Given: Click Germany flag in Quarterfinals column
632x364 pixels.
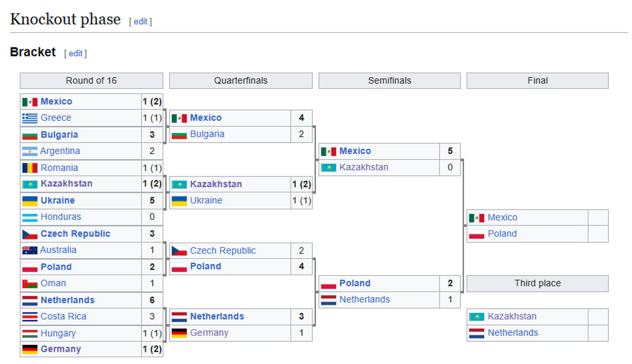Looking at the screenshot, I should pos(179,333).
